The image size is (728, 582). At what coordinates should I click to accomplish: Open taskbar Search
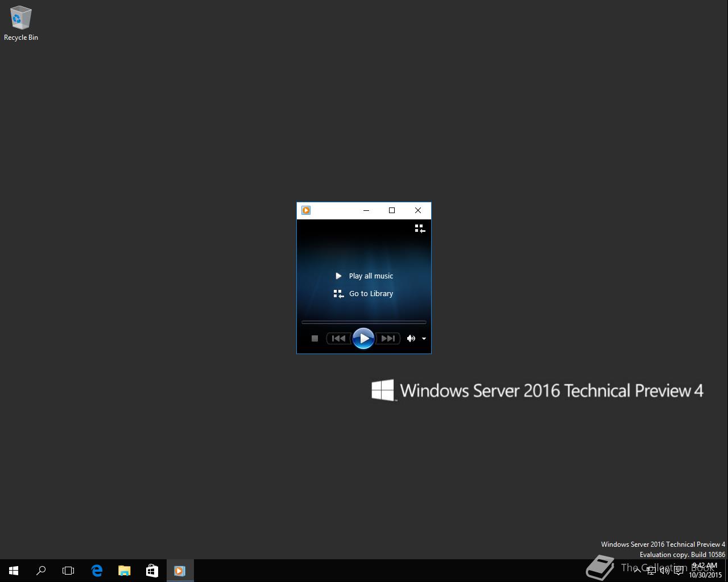point(41,571)
